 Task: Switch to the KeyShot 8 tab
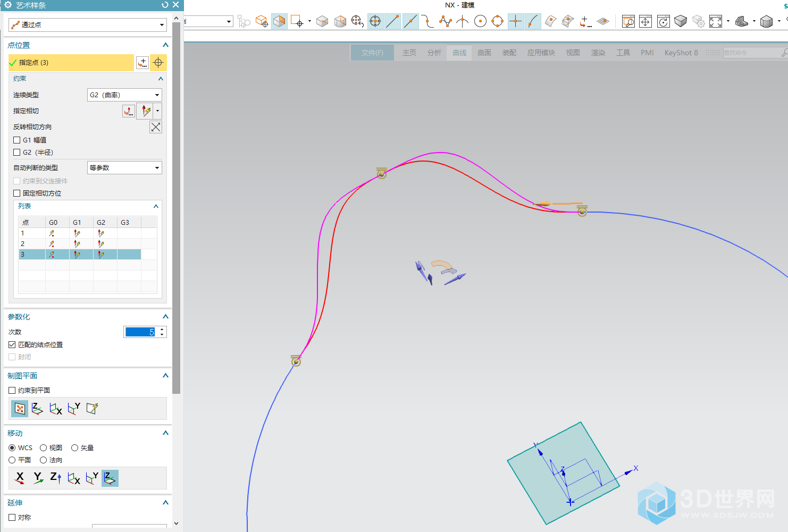pos(681,53)
